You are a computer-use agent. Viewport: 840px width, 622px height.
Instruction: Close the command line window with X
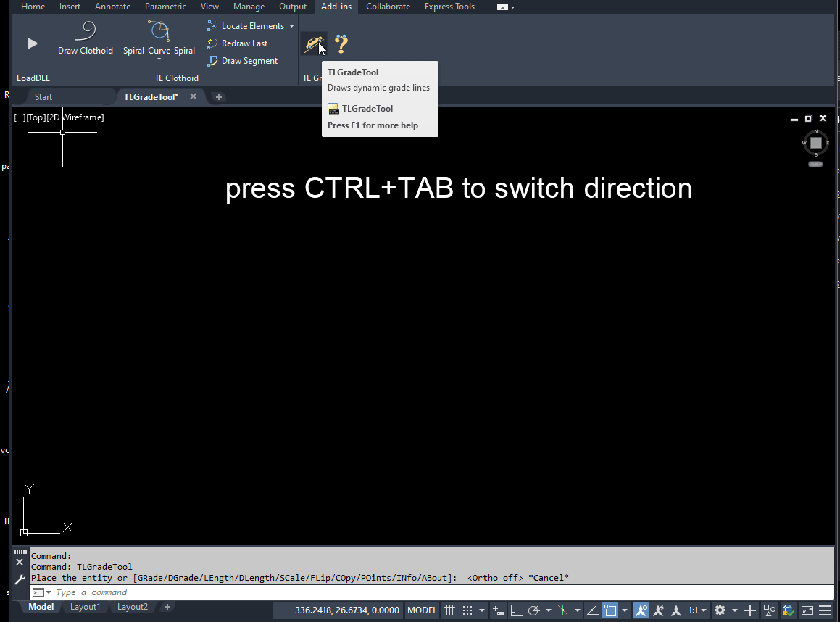pos(20,562)
